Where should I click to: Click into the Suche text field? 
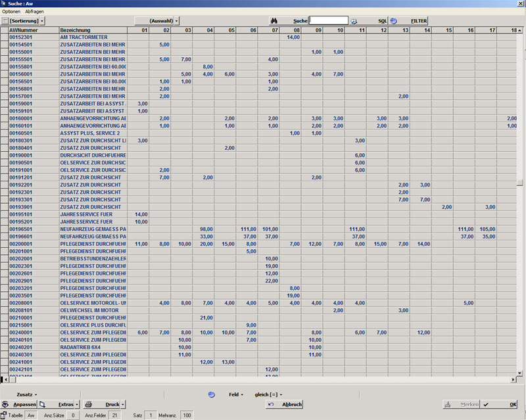point(328,21)
